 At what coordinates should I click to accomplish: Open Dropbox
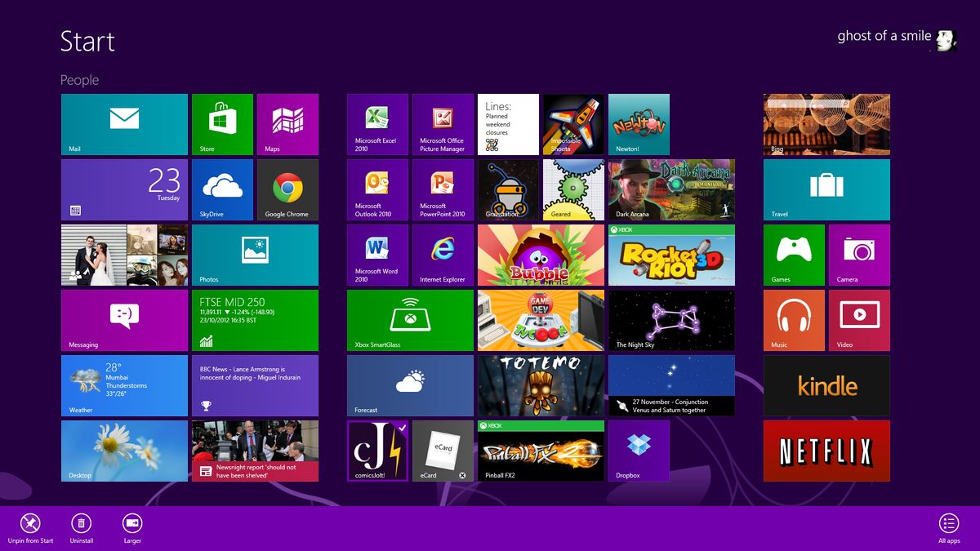pos(639,451)
